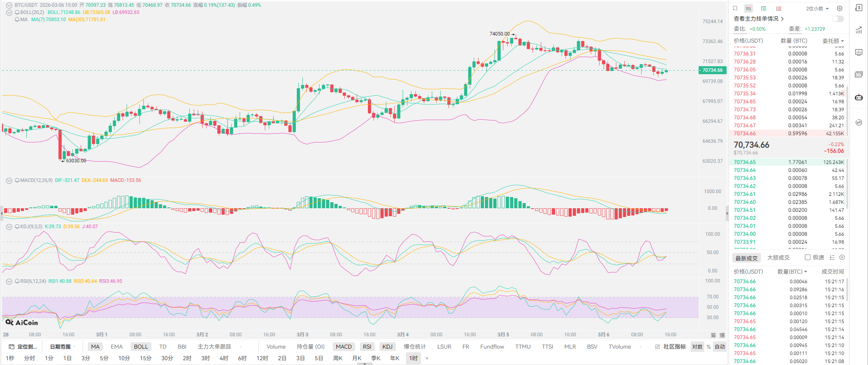The width and height of the screenshot is (868, 365).
Task: Click the 定位到... locate button
Action: (x=23, y=347)
